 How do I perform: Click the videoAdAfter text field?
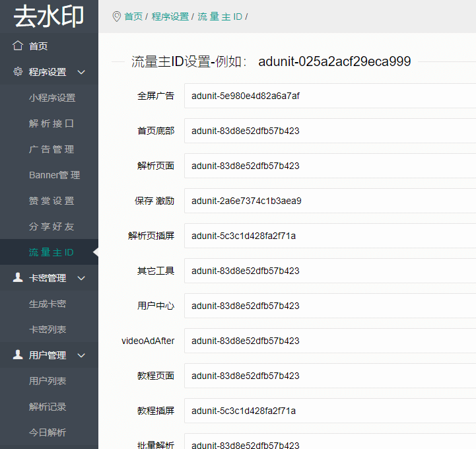[330, 341]
